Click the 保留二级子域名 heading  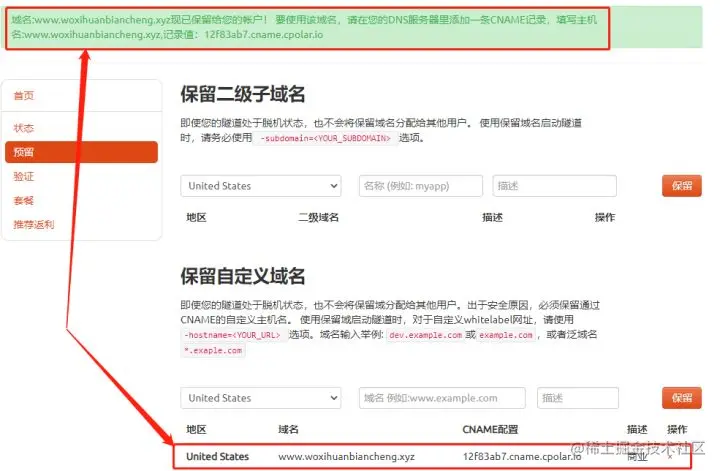pos(242,94)
